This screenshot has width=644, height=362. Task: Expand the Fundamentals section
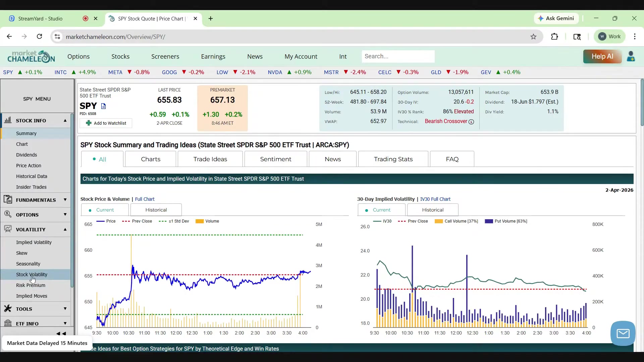click(x=65, y=200)
